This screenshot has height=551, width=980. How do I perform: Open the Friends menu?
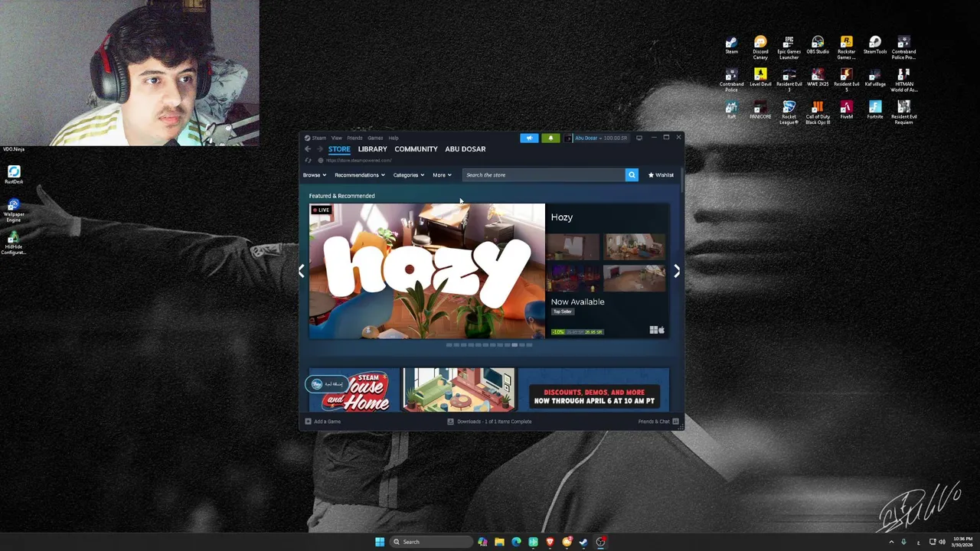[354, 138]
